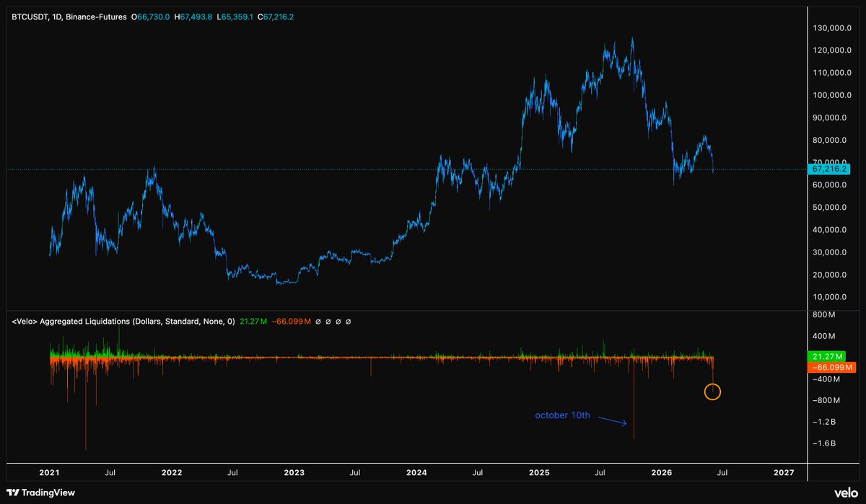
Task: Click the −1.2 B liquidation axis label
Action: [823, 421]
